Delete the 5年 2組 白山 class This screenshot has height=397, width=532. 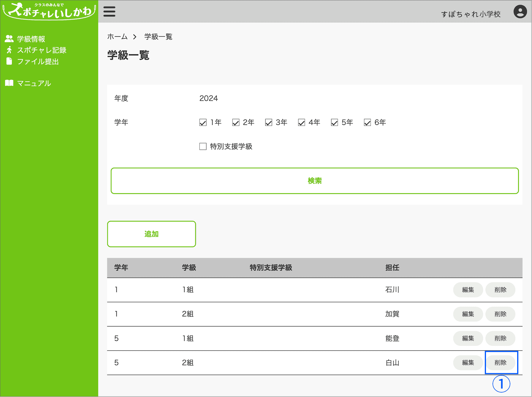[501, 363]
